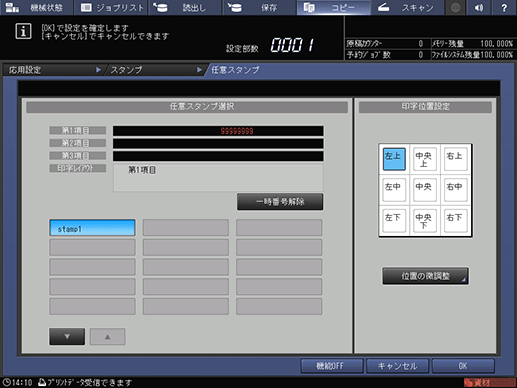Select the コピー copy tab

pos(334,7)
